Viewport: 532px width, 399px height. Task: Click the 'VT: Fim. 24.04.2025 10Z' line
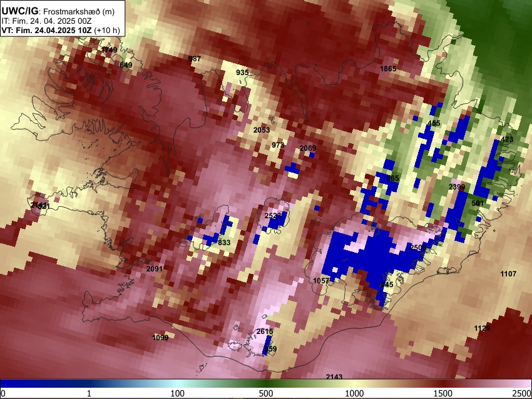[x=46, y=30]
